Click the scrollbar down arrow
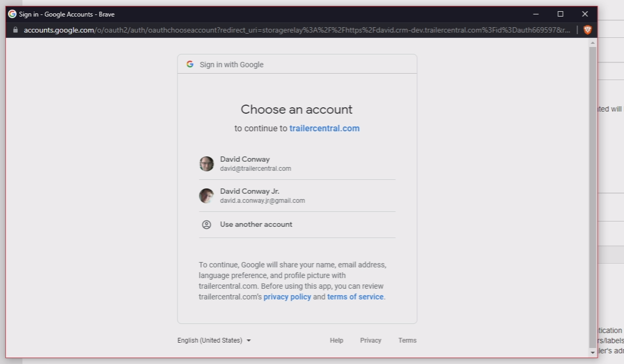Viewport: 624px width, 364px height. 593,352
